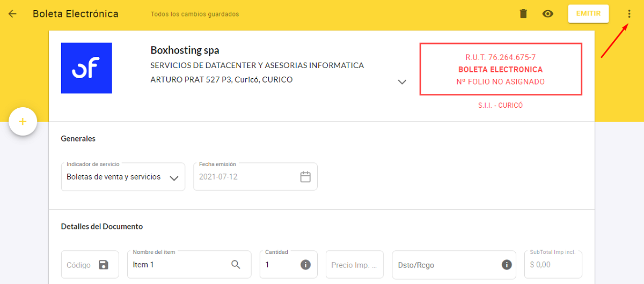Click 'Todos los cambios guardados' status text
This screenshot has width=644, height=284.
195,14
